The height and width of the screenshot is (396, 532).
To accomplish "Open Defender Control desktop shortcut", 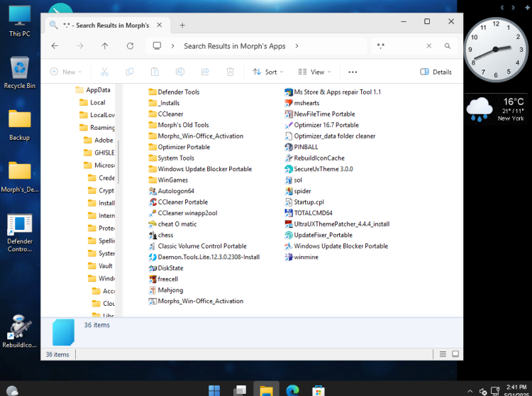I will click(x=20, y=233).
